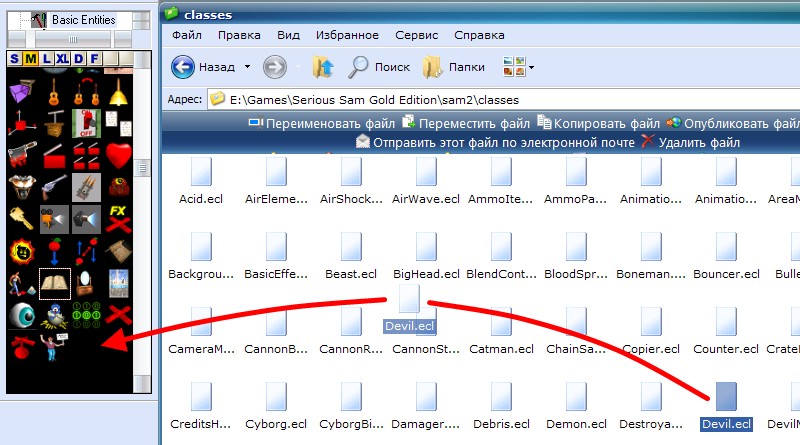800x445 pixels.
Task: Select the framed poster entity icon
Action: 118,284
